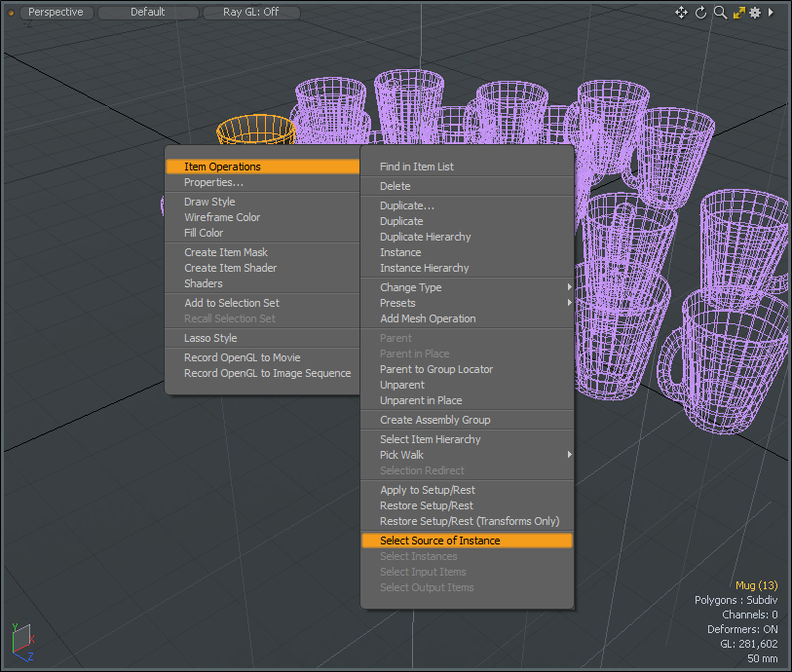Open Properties... from the context menu

point(214,182)
